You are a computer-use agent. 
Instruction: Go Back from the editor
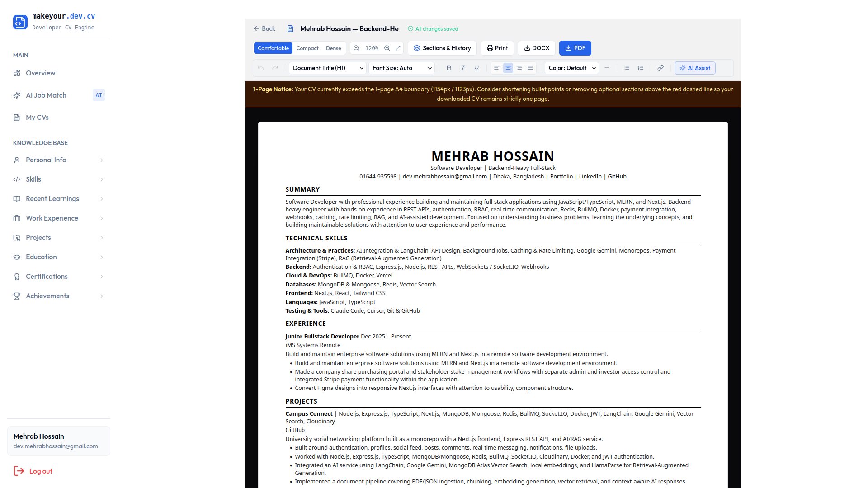tap(264, 28)
